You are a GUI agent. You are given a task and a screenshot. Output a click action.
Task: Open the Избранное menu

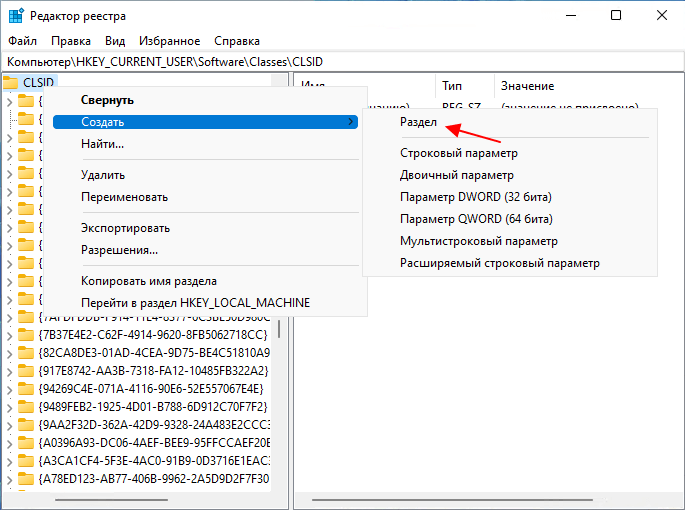click(x=170, y=41)
